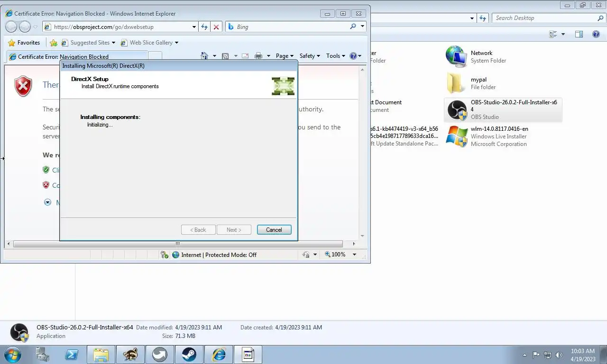The width and height of the screenshot is (607, 364).
Task: Click the Explorer Help question mark icon
Action: pos(596,34)
